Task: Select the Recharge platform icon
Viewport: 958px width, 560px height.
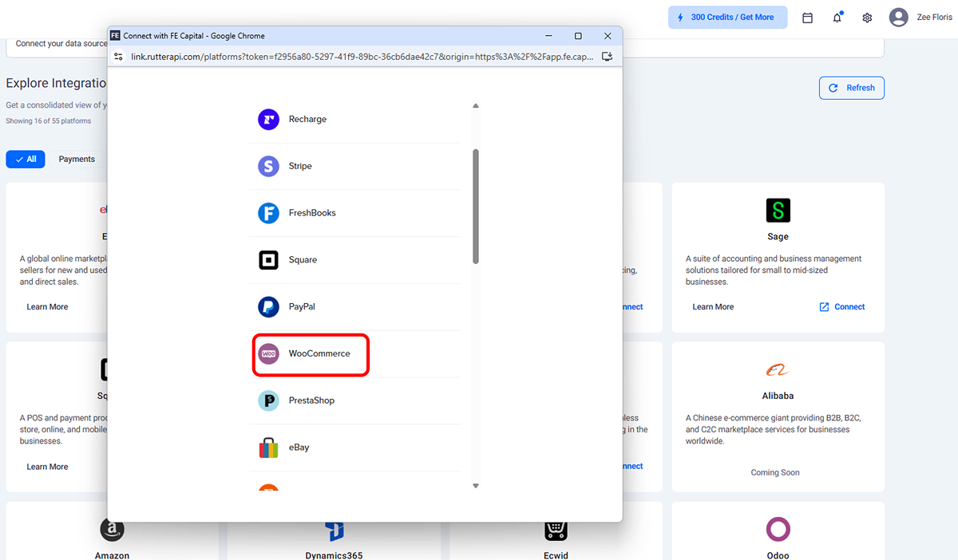Action: [268, 120]
